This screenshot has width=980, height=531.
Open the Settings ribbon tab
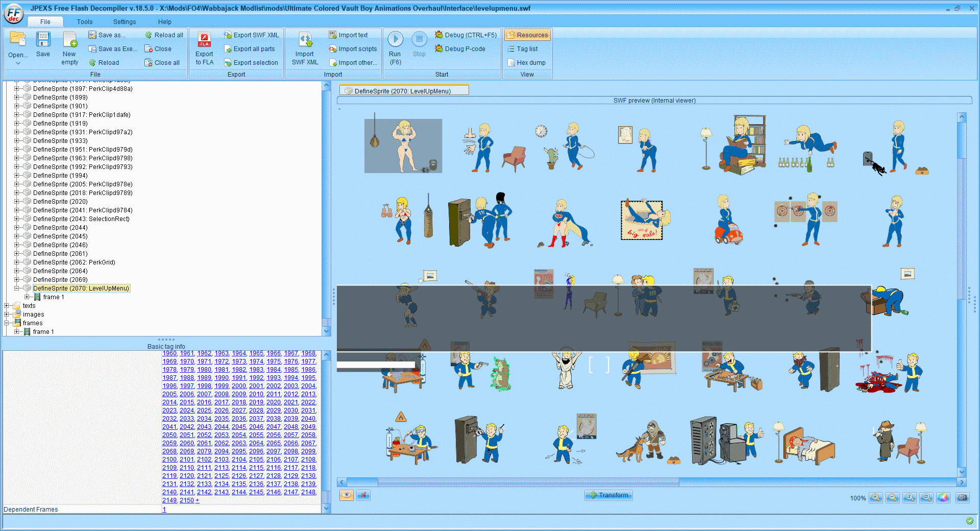pyautogui.click(x=125, y=22)
